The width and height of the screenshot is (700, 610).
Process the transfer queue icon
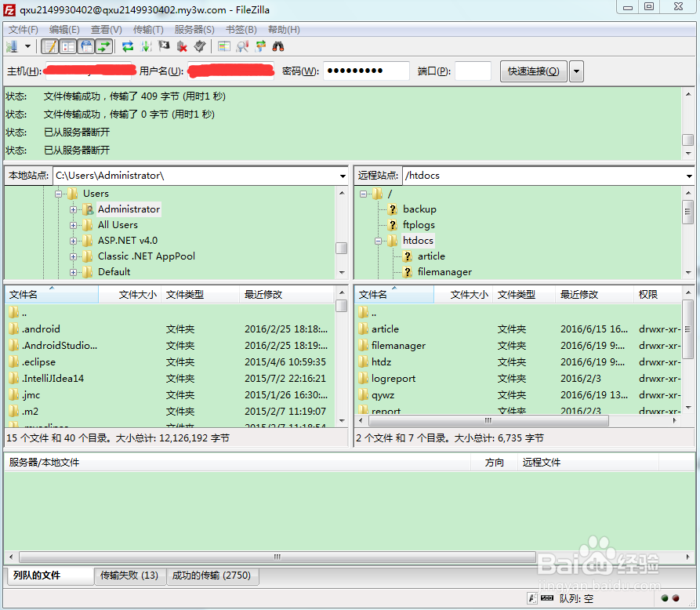tap(145, 46)
